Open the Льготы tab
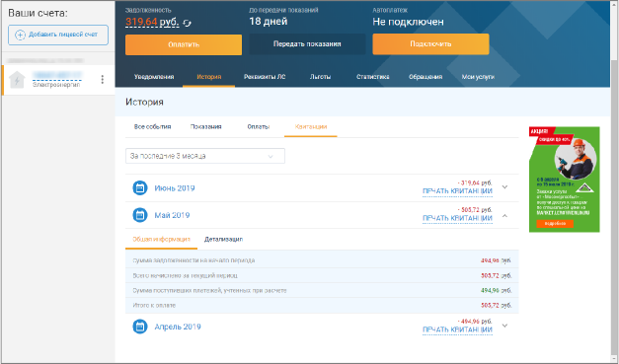The image size is (619, 364). [320, 77]
